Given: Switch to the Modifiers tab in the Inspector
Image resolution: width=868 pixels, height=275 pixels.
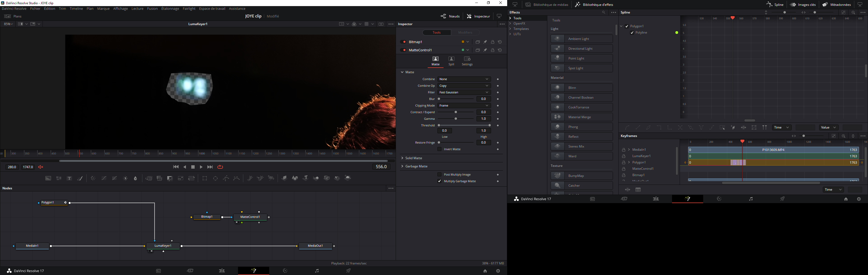Looking at the screenshot, I should [x=465, y=33].
